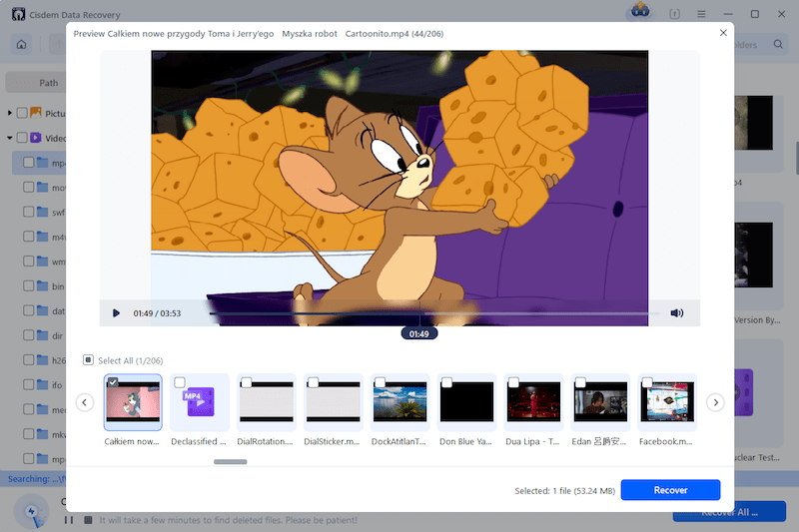Check the dir folder checkbox
This screenshot has height=532, width=799.
pyautogui.click(x=29, y=335)
